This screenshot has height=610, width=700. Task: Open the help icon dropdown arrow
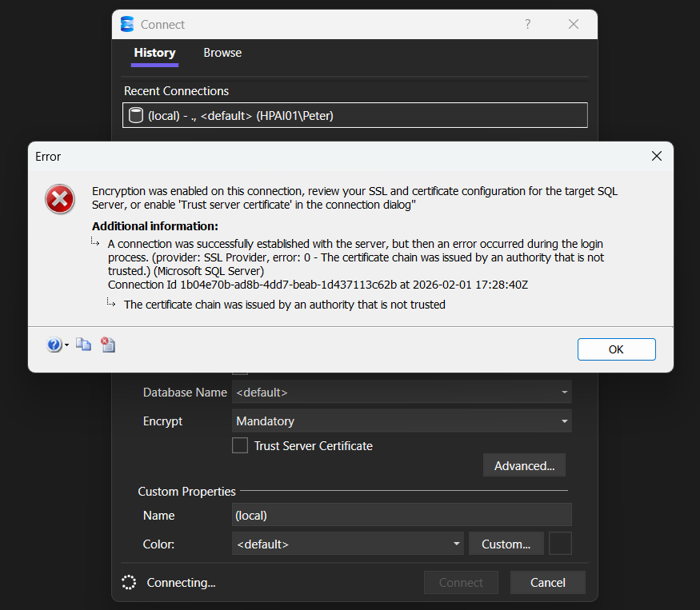point(66,345)
